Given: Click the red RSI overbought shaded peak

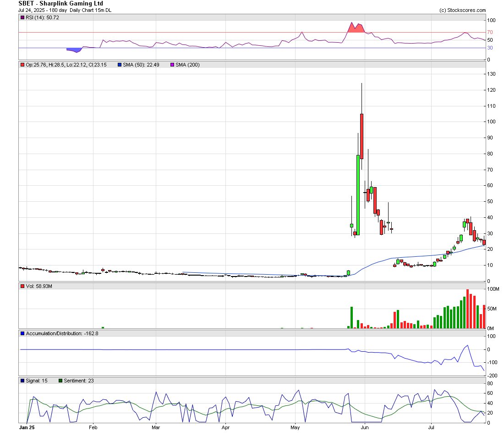Looking at the screenshot, I should 356,28.
